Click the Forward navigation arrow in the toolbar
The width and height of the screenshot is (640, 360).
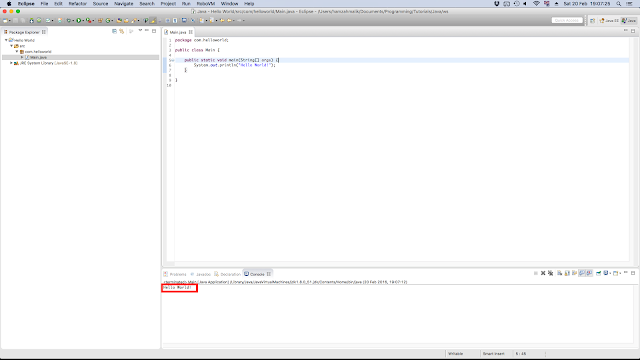click(x=240, y=20)
